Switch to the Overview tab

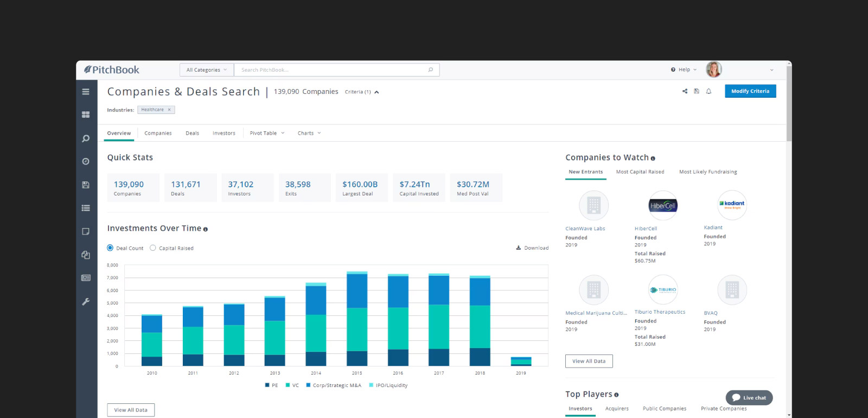click(x=119, y=134)
